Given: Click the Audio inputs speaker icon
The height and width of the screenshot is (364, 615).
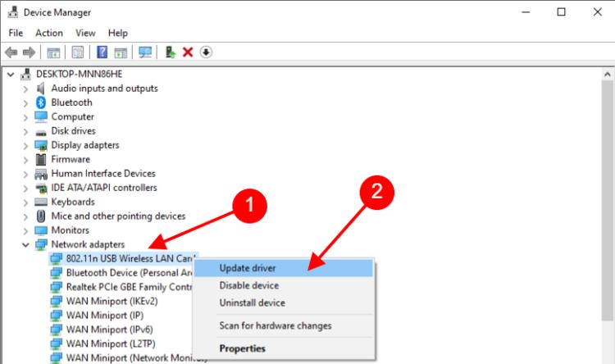Looking at the screenshot, I should 40,89.
